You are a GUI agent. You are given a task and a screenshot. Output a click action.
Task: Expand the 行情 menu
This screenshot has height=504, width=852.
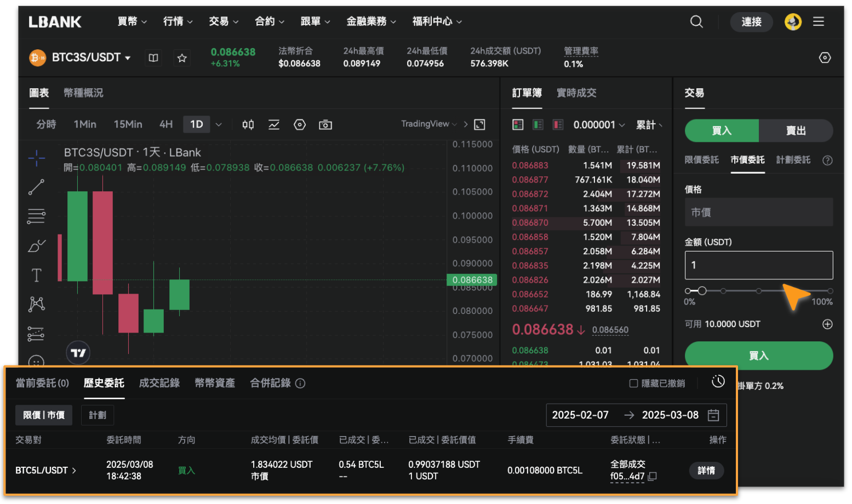pos(178,21)
